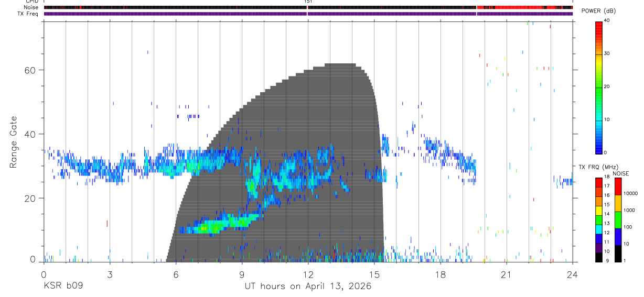Click the 1000 label on NOISE legend
This screenshot has width=644, height=297.
point(629,210)
